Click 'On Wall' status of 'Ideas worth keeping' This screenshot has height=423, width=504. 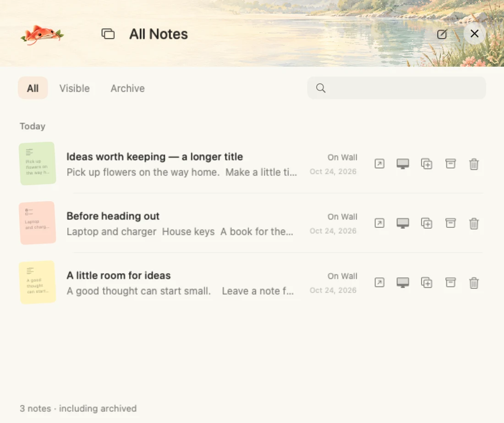(x=342, y=158)
